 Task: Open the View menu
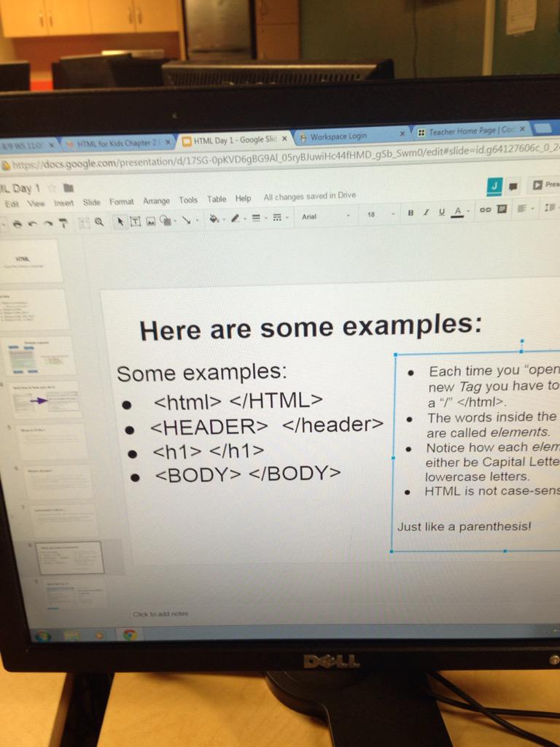[36, 203]
